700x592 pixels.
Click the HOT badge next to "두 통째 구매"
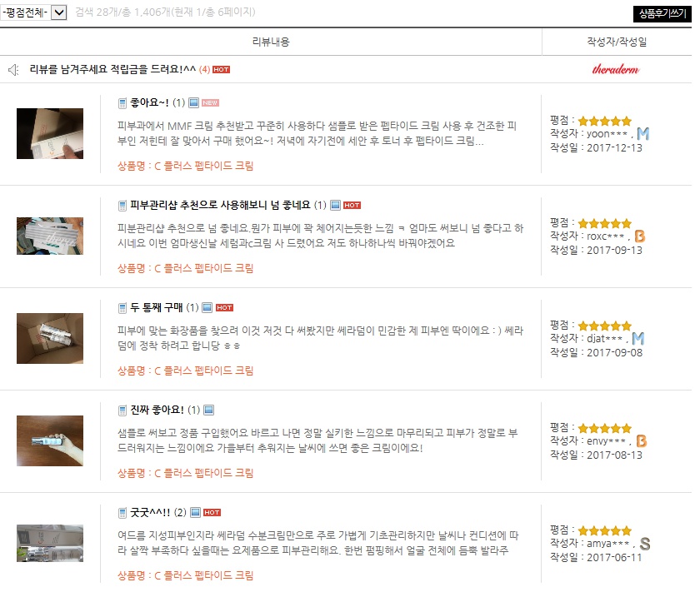pyautogui.click(x=224, y=306)
